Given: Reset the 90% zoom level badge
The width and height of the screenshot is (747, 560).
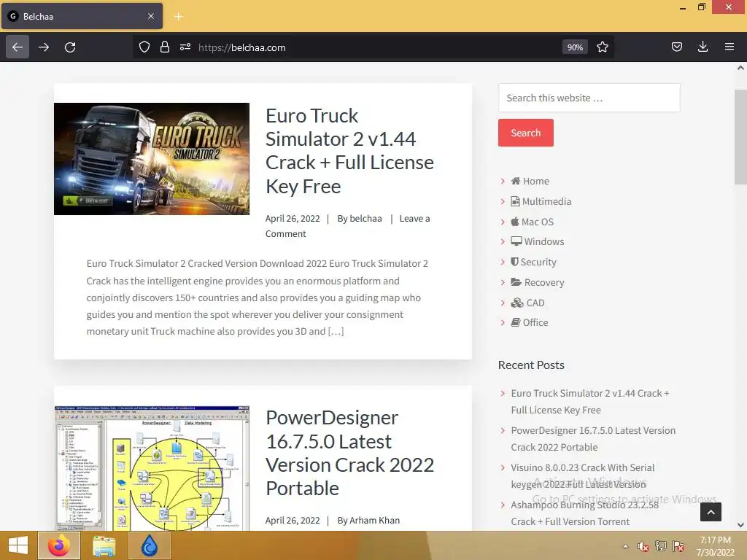Looking at the screenshot, I should [575, 47].
